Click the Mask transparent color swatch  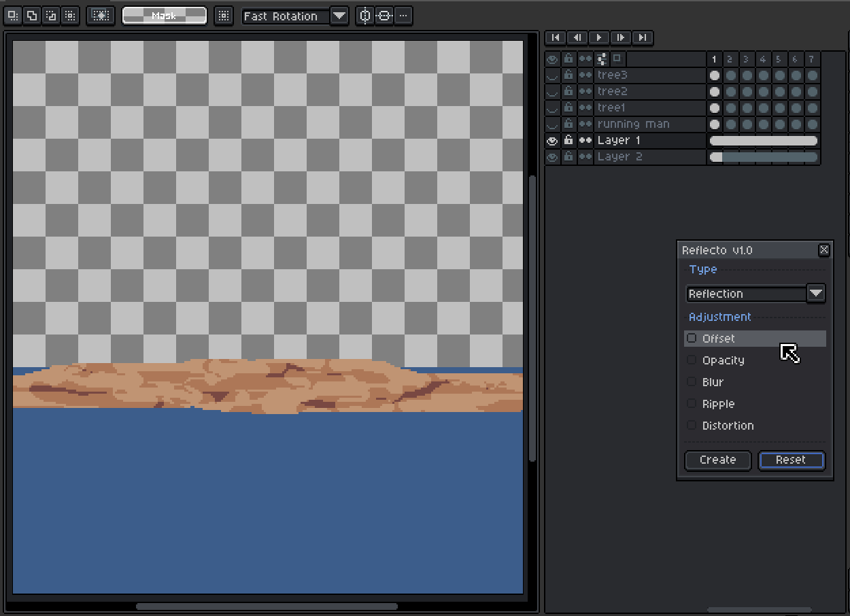[x=164, y=16]
